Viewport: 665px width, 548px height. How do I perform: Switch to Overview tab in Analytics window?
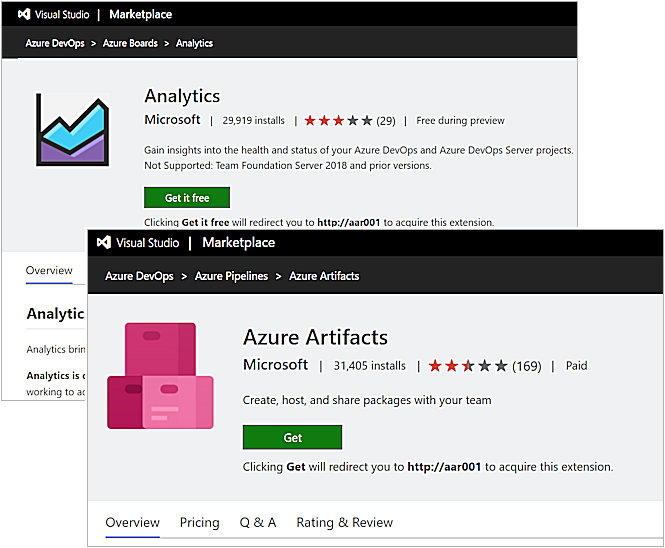pos(49,271)
